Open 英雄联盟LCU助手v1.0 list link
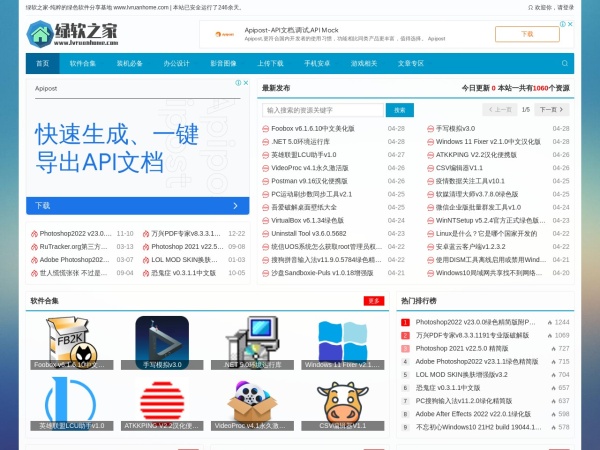Image resolution: width=600 pixels, height=450 pixels. 304,155
